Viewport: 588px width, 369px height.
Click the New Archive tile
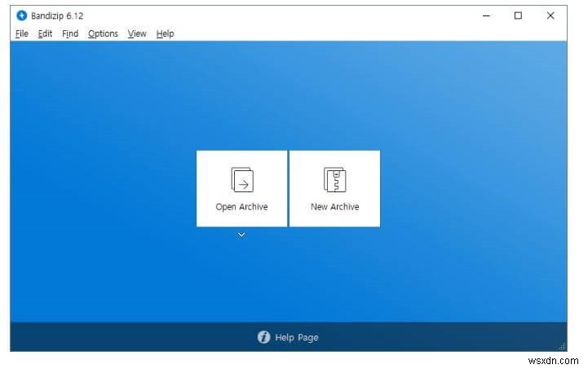tap(334, 188)
